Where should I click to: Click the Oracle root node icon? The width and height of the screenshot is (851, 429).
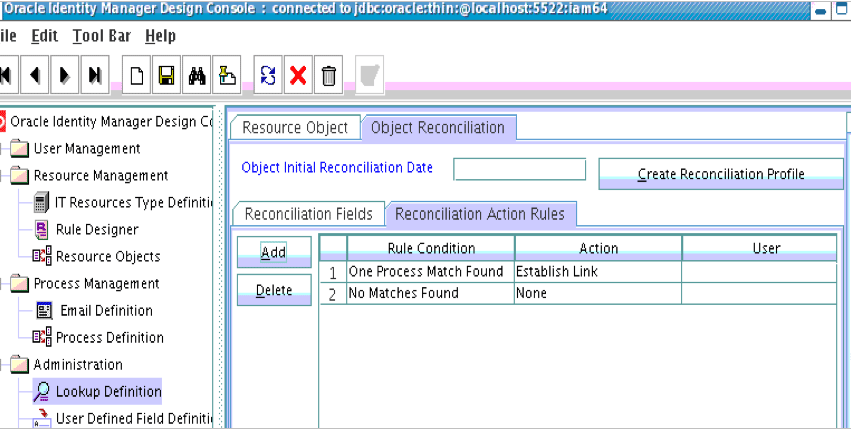click(x=3, y=122)
